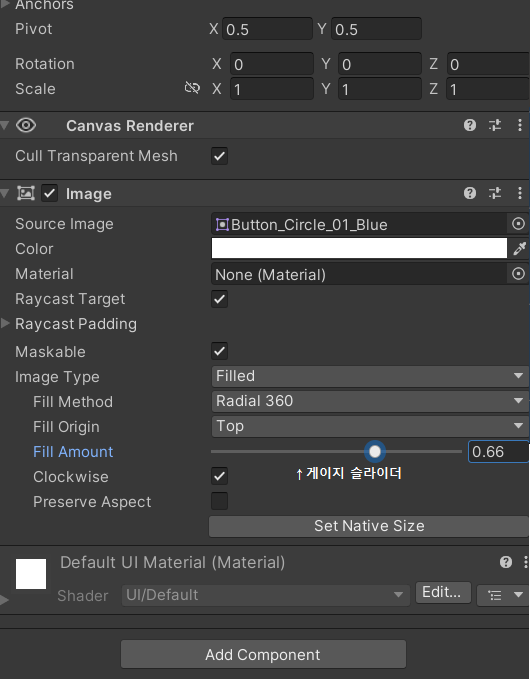
Task: Click Material object picker circle
Action: pos(518,274)
